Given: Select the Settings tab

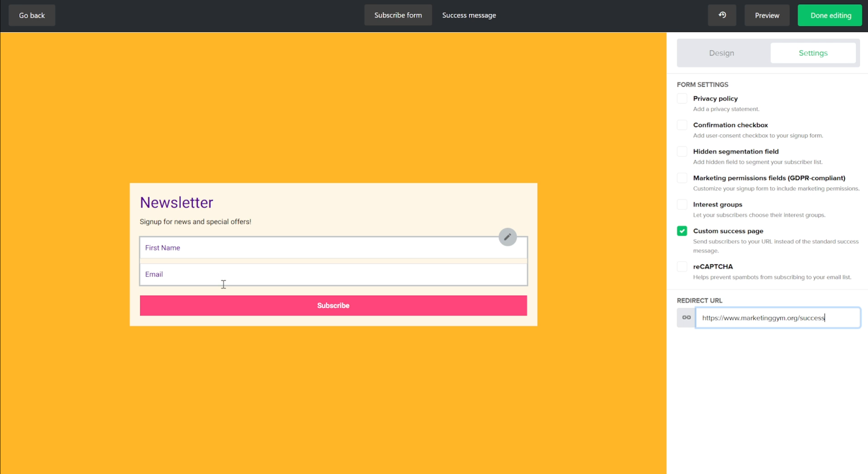Looking at the screenshot, I should point(813,53).
